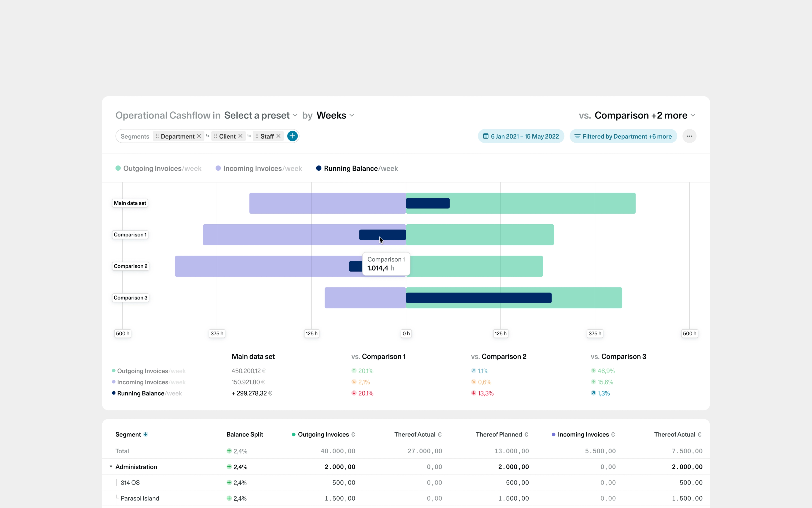Click the filter icon in filter pill
This screenshot has width=812, height=508.
[x=577, y=136]
